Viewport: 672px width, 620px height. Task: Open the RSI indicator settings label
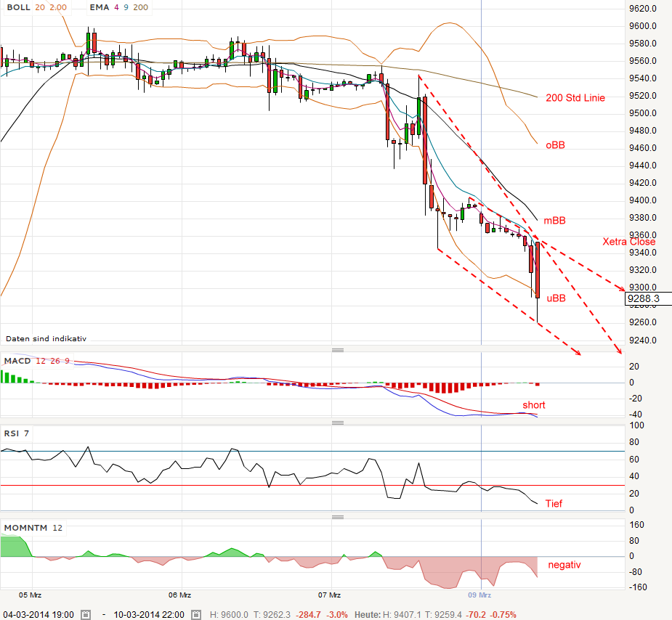tap(12, 433)
